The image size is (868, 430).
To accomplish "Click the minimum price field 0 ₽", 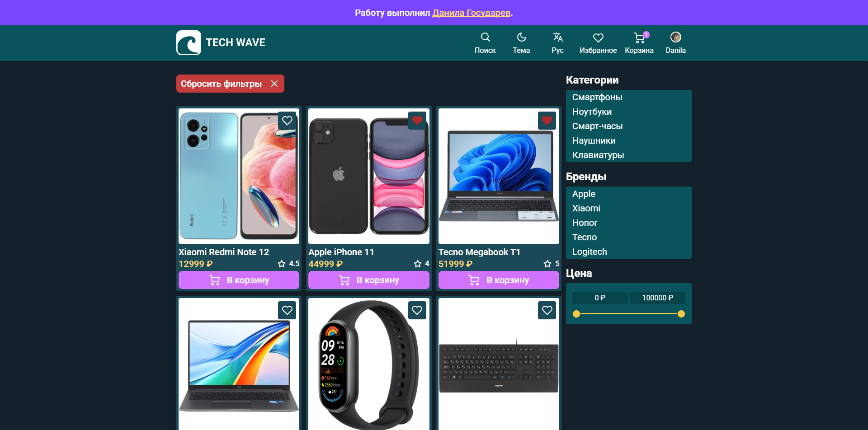I will [x=600, y=298].
